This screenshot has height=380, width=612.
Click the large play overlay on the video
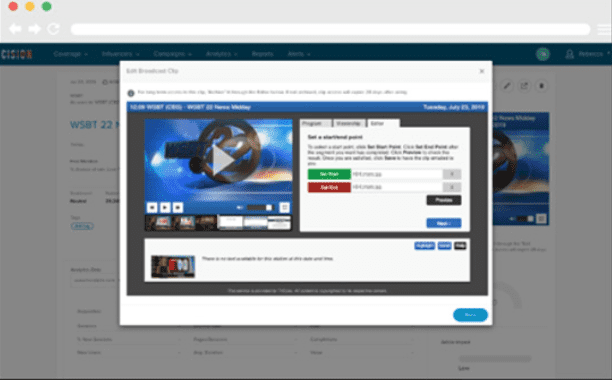pyautogui.click(x=223, y=160)
